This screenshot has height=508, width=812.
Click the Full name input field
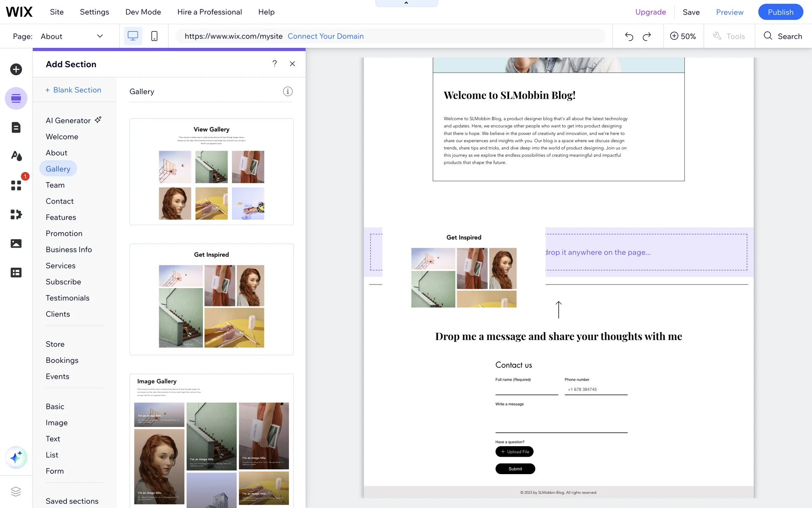(x=527, y=389)
